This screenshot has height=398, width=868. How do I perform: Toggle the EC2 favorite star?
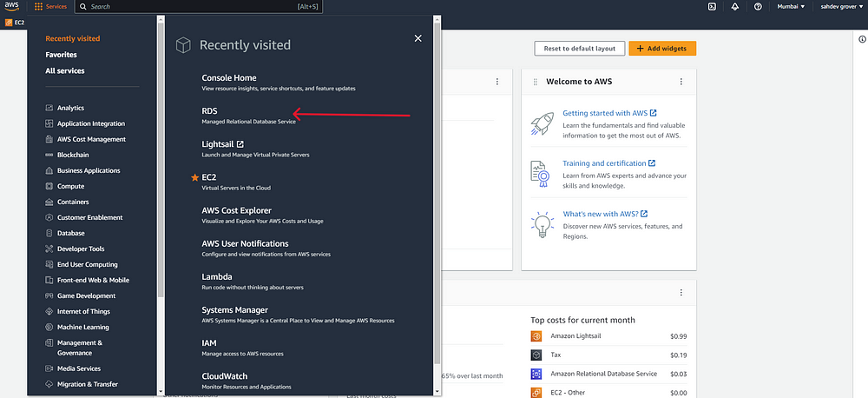[x=194, y=177]
